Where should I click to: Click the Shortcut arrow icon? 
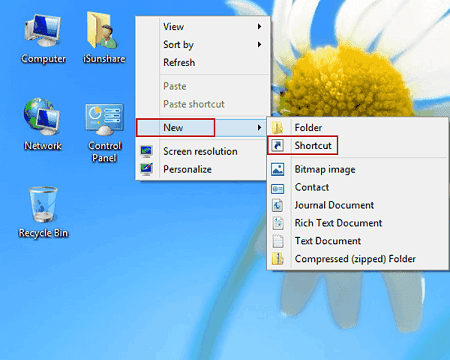[x=277, y=145]
